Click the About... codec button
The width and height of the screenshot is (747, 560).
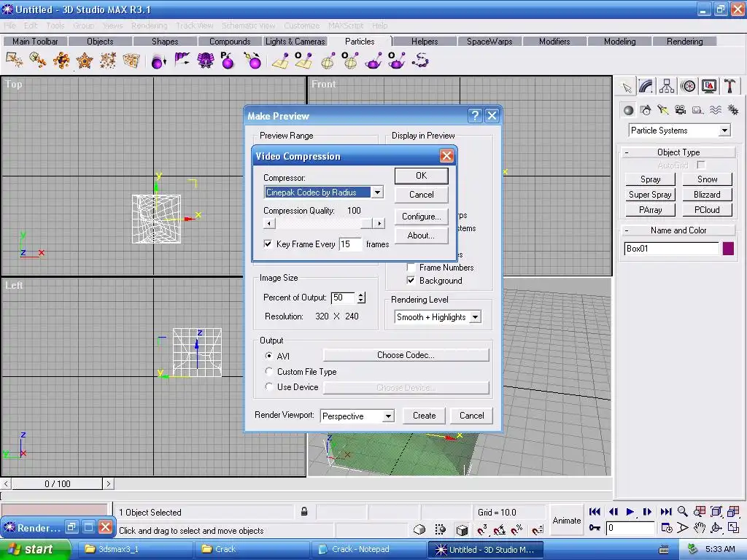(x=421, y=236)
